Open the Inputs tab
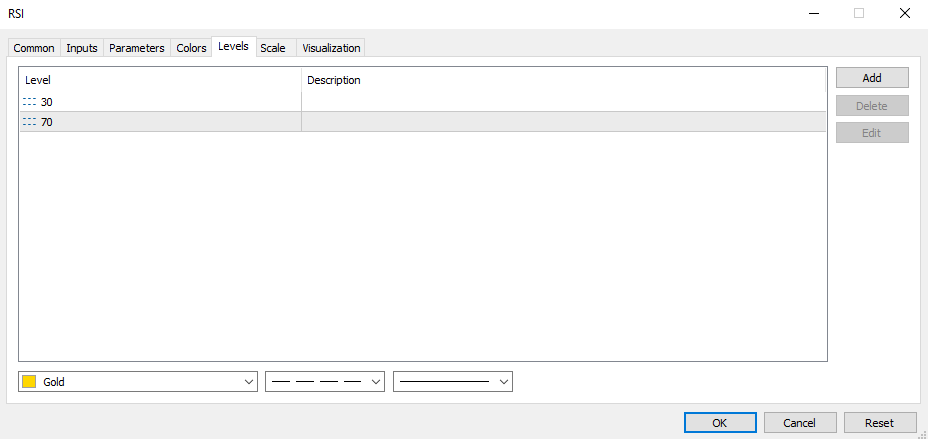 pyautogui.click(x=82, y=48)
